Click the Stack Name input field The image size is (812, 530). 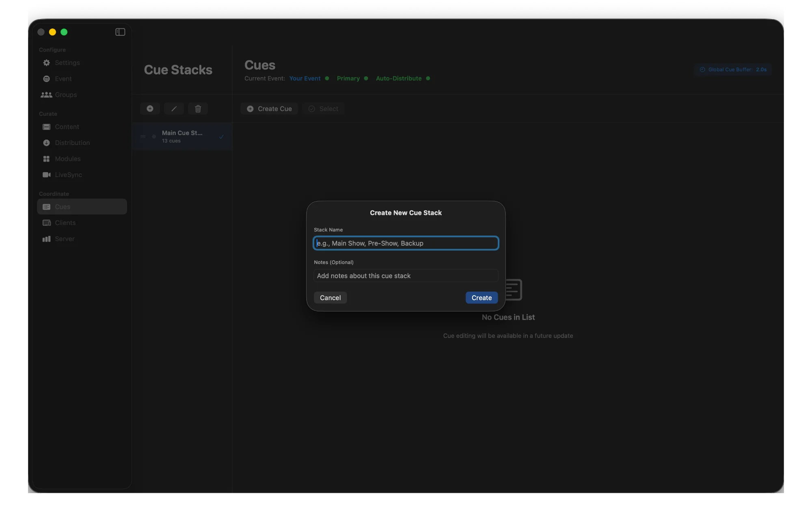[405, 243]
